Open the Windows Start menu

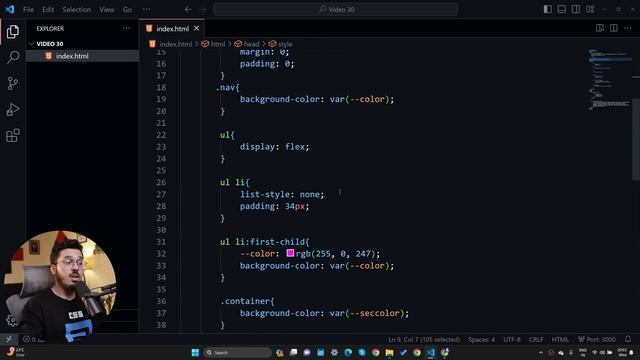tap(195, 352)
